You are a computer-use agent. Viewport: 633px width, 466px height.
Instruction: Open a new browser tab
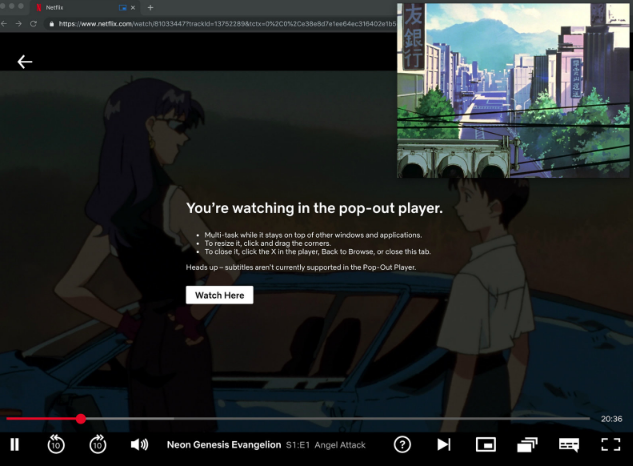coord(150,7)
